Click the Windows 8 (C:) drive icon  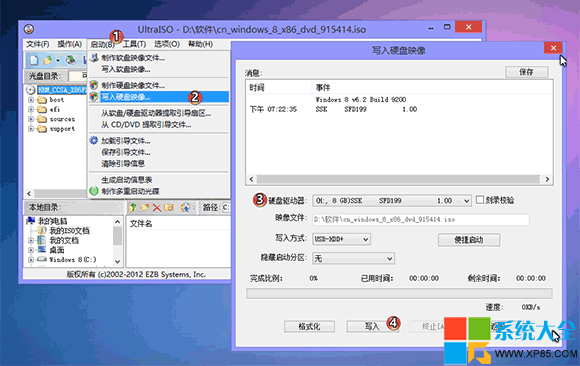coord(42,259)
